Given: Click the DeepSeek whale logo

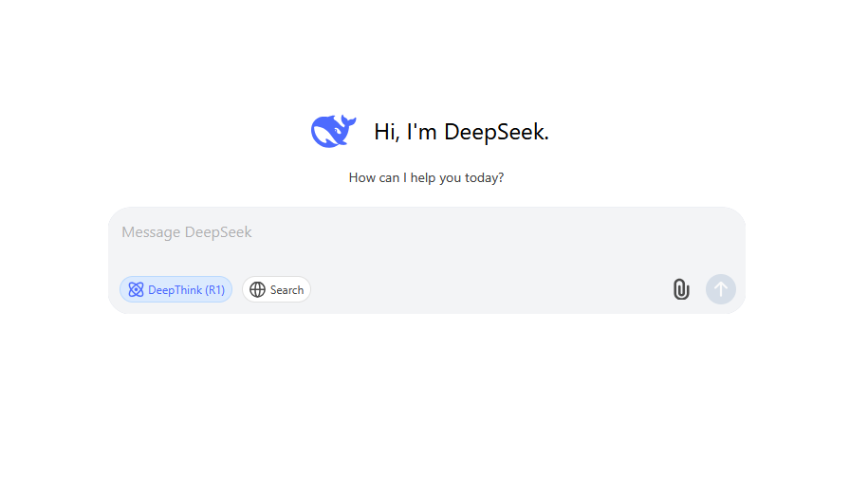Looking at the screenshot, I should pos(333,131).
